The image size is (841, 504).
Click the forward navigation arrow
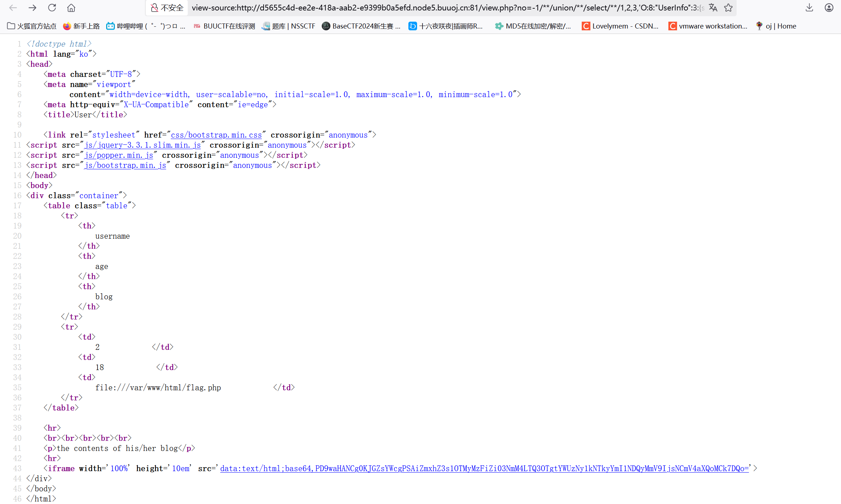(x=32, y=8)
